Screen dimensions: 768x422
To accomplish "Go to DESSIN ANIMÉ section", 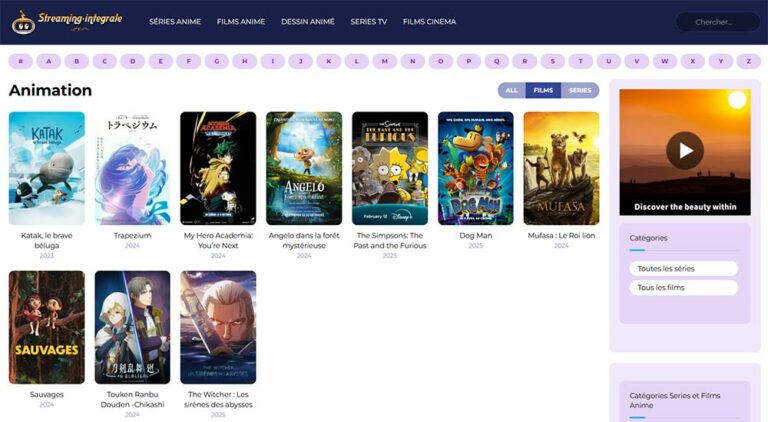I will tap(308, 21).
